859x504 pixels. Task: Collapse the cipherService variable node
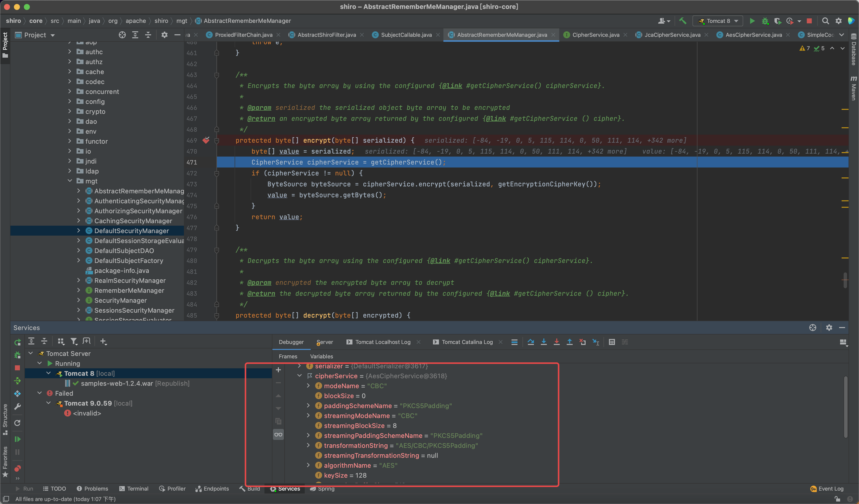pos(299,376)
